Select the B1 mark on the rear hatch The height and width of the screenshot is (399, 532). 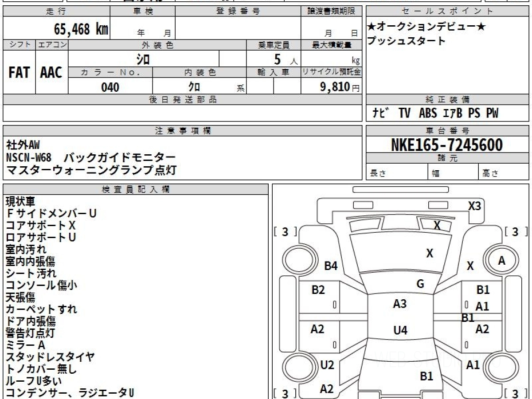click(426, 376)
